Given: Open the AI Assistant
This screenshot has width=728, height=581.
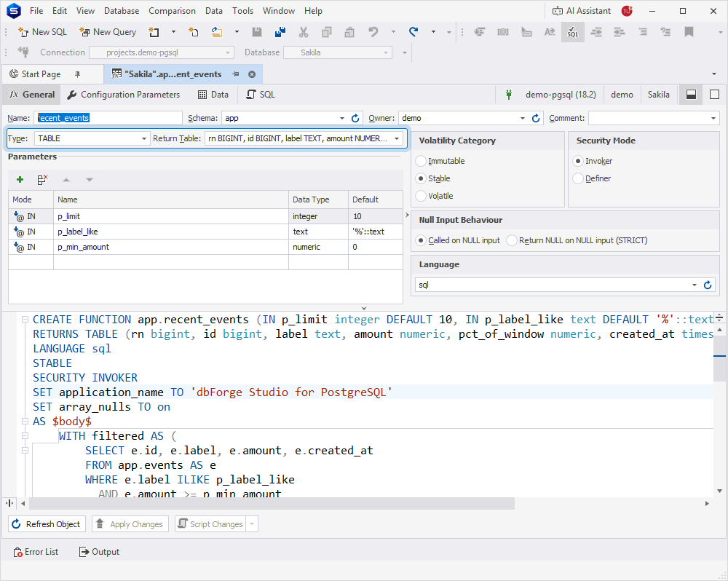Looking at the screenshot, I should (581, 11).
